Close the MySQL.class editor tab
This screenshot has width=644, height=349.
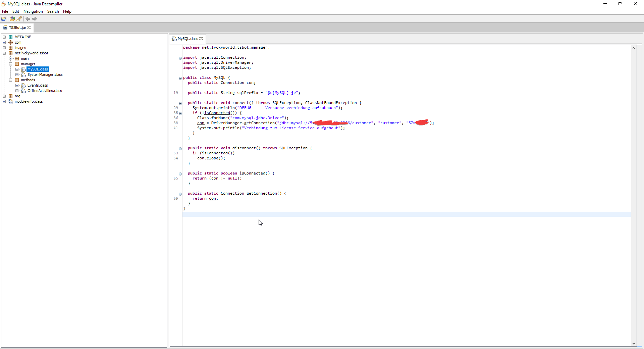[201, 39]
